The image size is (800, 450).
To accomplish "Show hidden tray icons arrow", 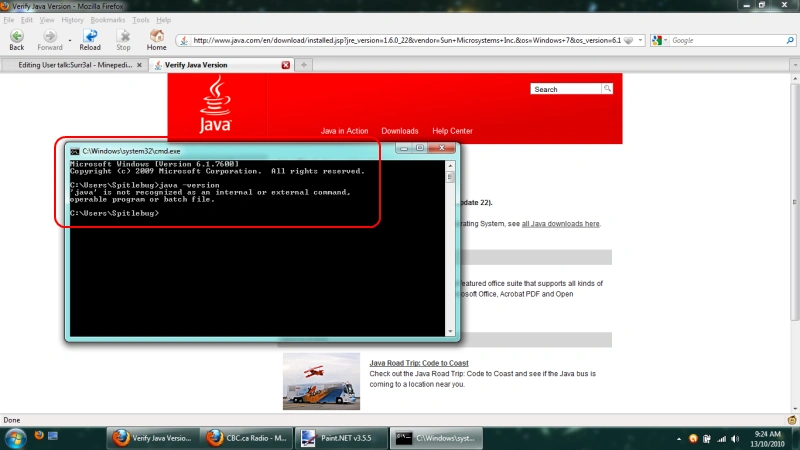I will pos(679,439).
